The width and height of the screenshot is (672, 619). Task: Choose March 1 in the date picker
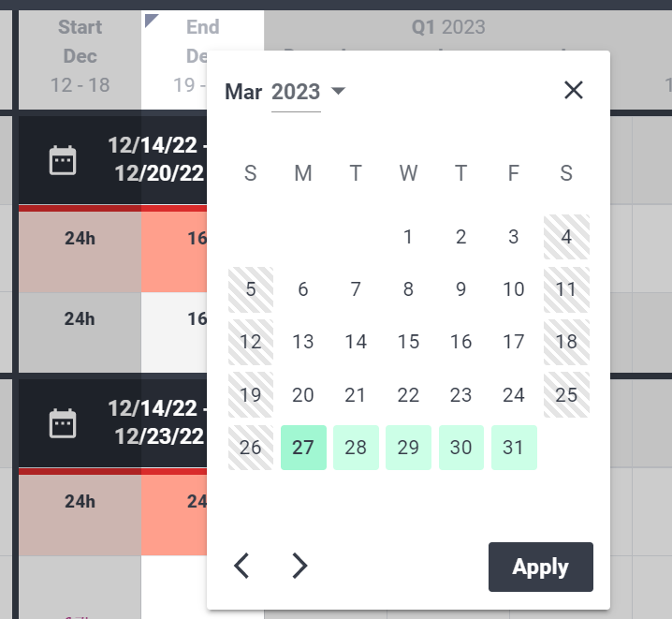point(408,237)
